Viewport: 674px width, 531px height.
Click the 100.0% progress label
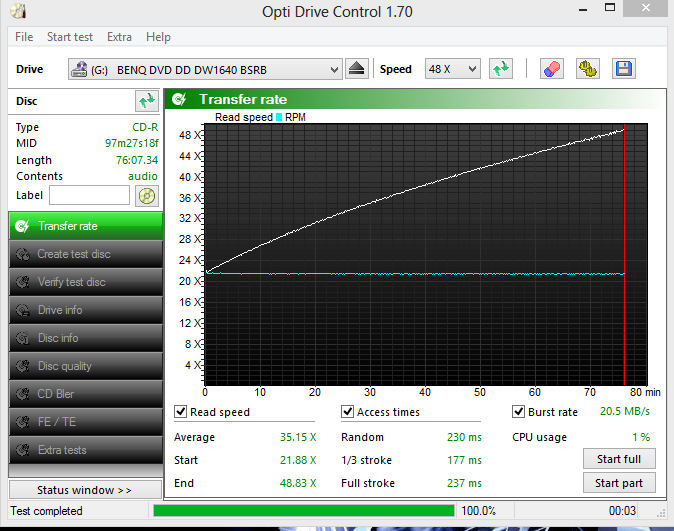(x=478, y=511)
